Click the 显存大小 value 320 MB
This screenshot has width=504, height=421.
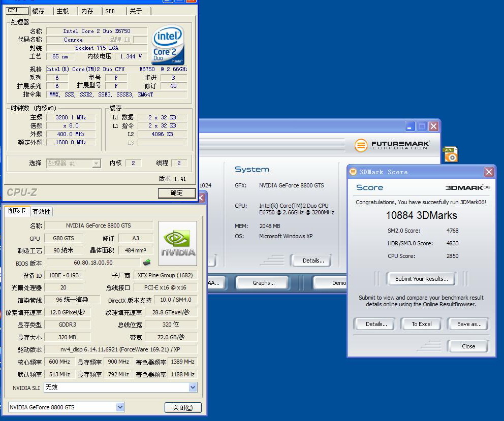point(67,337)
